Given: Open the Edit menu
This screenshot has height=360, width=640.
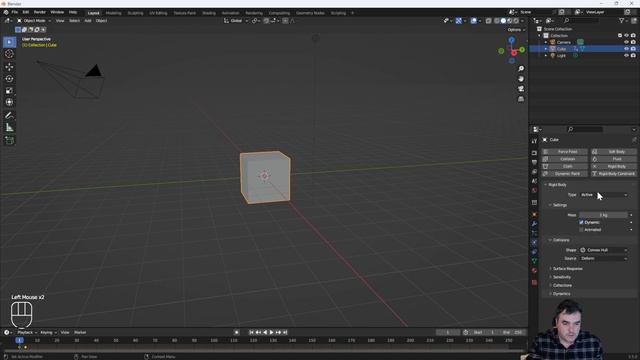Looking at the screenshot, I should [x=26, y=12].
